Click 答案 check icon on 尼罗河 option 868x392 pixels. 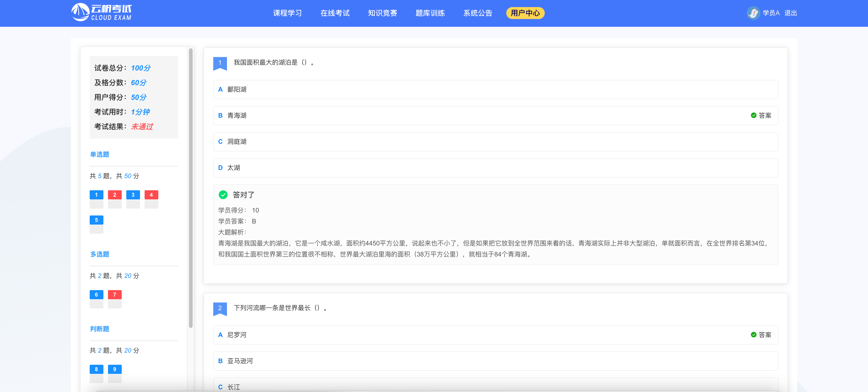[753, 335]
